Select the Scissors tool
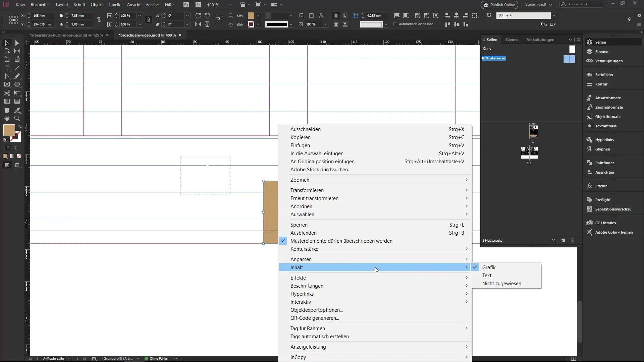The height and width of the screenshot is (362, 644). pyautogui.click(x=7, y=93)
